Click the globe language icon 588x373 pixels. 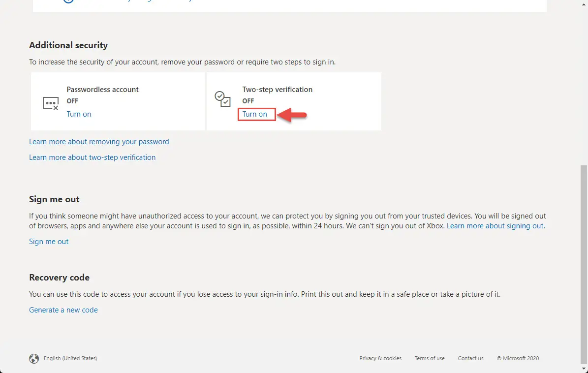click(x=34, y=358)
